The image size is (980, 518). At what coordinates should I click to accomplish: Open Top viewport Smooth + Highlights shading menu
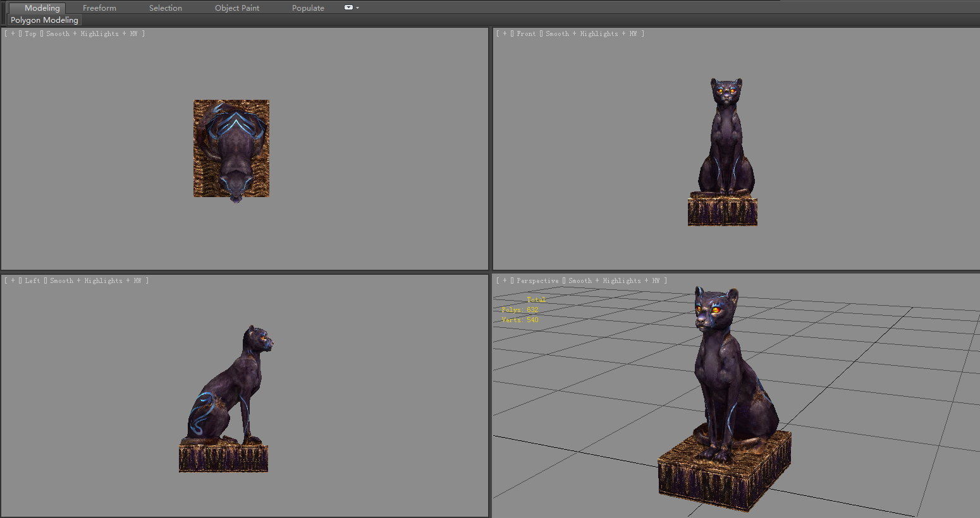click(x=92, y=33)
